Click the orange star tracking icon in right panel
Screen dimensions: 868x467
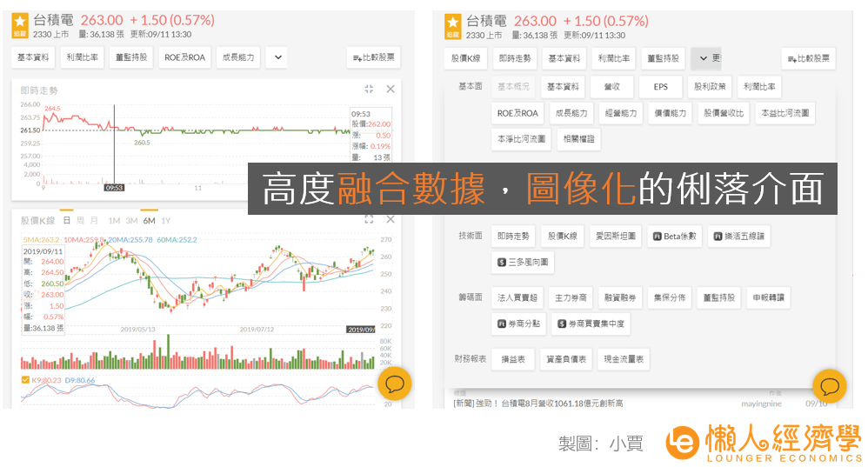453,27
